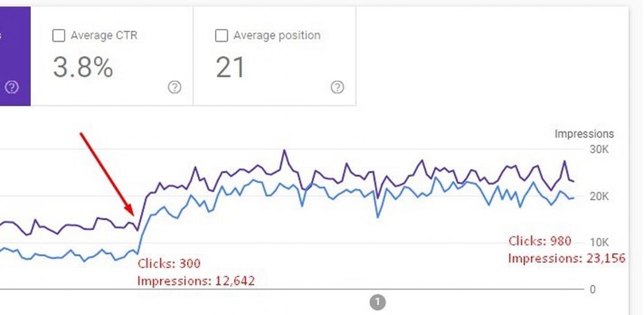Click the 30K axis label

(x=599, y=149)
